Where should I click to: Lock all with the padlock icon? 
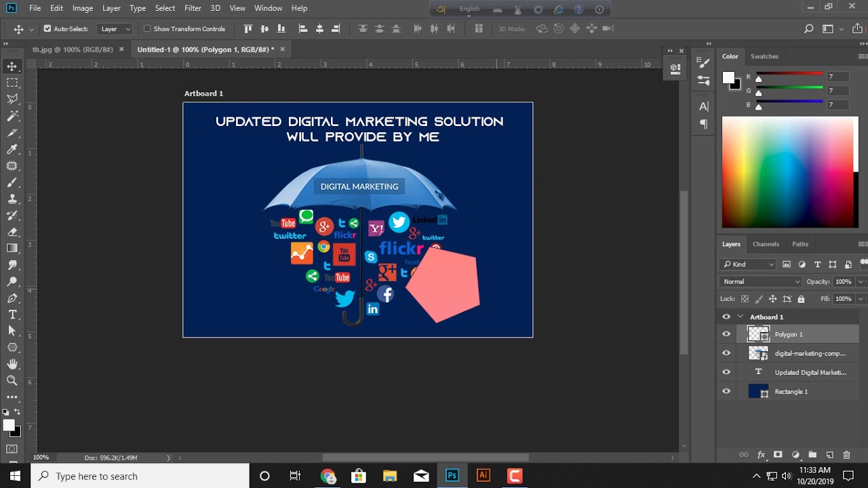[801, 299]
